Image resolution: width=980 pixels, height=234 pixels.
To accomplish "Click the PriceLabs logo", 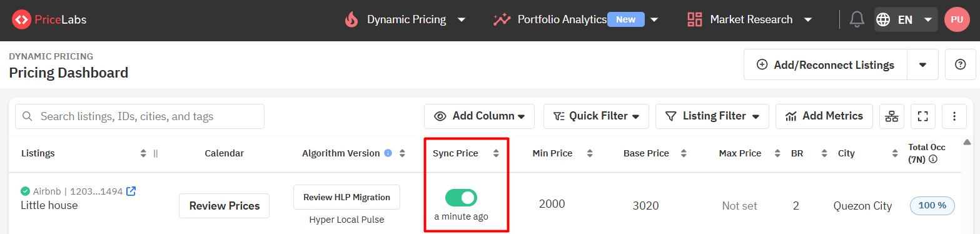I will coord(49,19).
